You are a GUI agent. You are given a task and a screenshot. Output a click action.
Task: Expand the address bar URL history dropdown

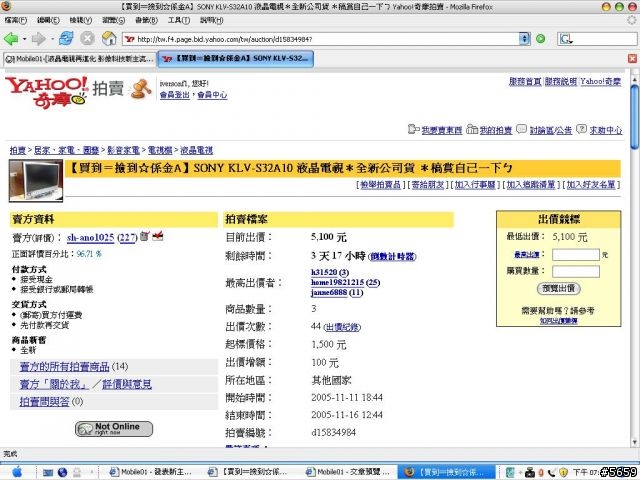(x=524, y=39)
